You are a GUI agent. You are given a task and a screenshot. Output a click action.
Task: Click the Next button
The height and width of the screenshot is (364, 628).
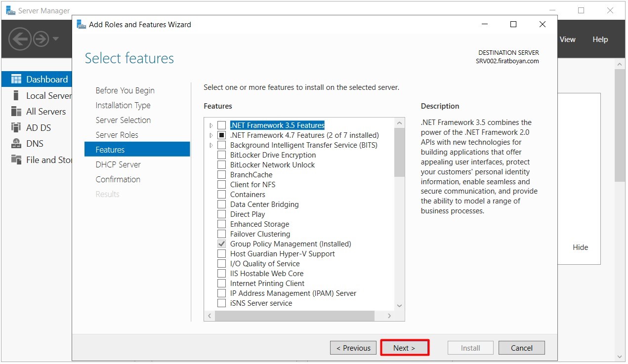pyautogui.click(x=404, y=348)
